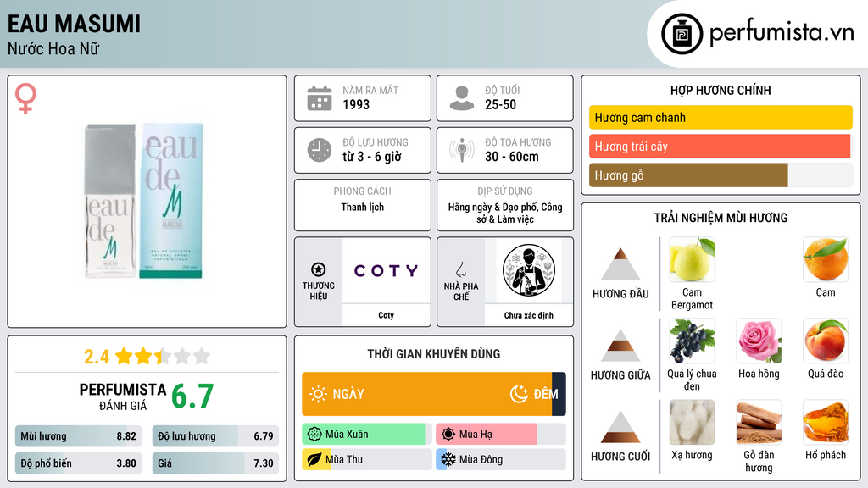The width and height of the screenshot is (868, 488).
Task: Open the Hoa hồng rose note image
Action: click(759, 341)
